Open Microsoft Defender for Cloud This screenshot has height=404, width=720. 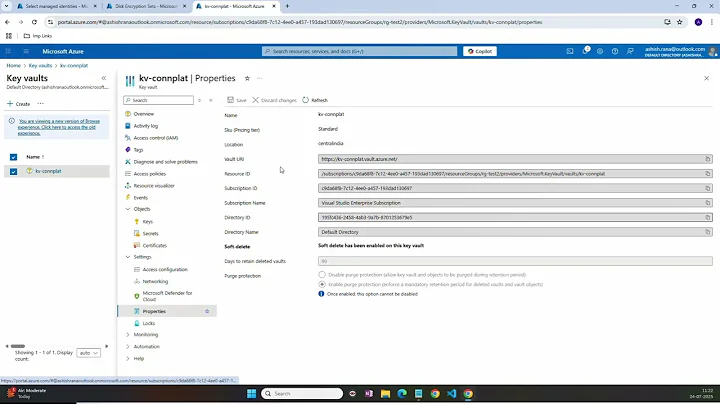pyautogui.click(x=167, y=296)
